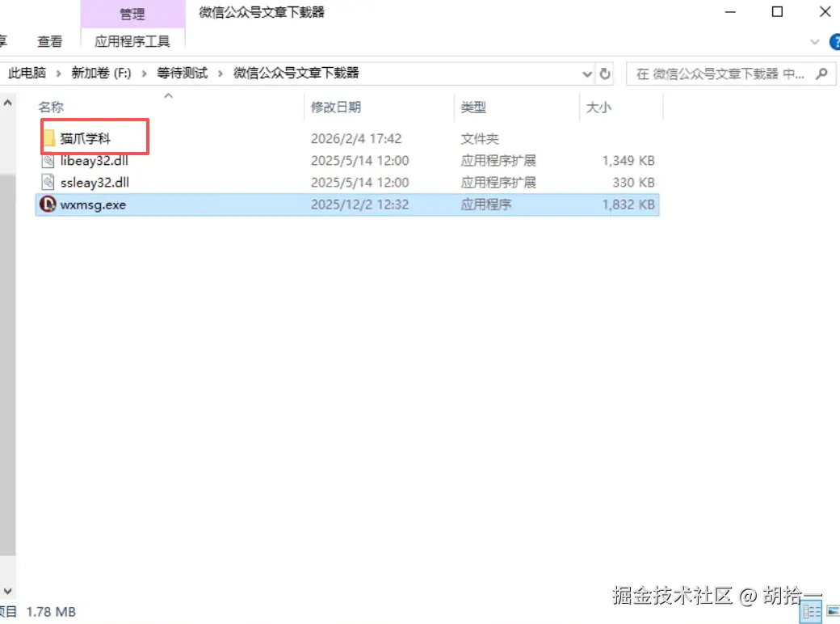Click the date 2026/2/4 17:42
Image resolution: width=840 pixels, height=624 pixels.
(x=356, y=138)
